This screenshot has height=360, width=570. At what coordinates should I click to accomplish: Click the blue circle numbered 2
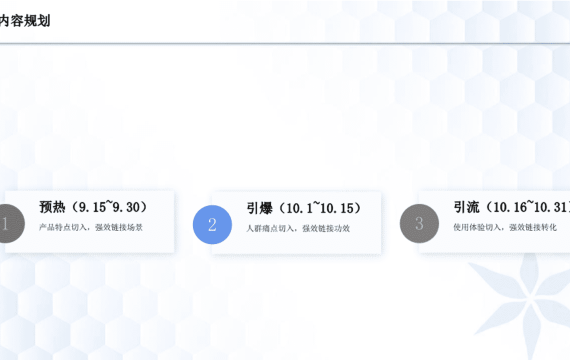[212, 224]
